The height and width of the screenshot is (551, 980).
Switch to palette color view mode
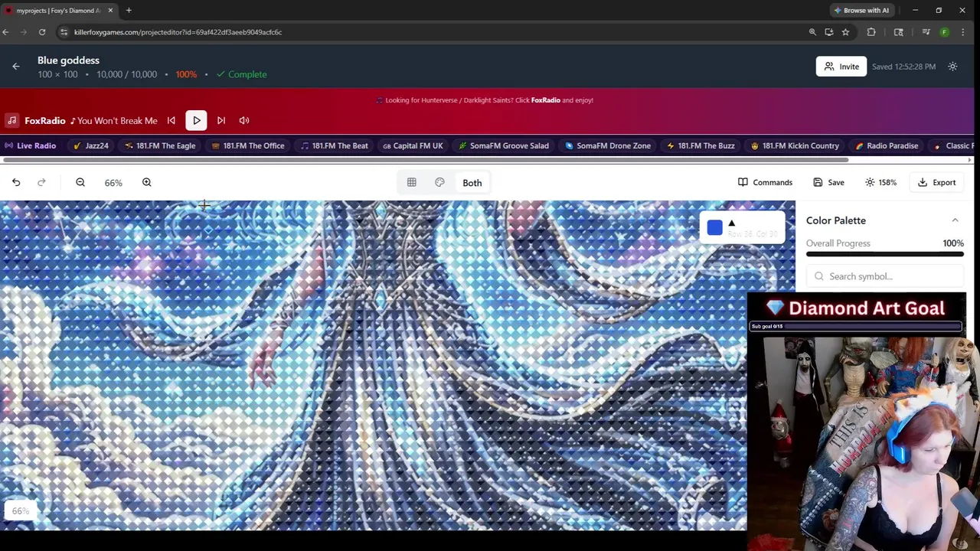439,183
